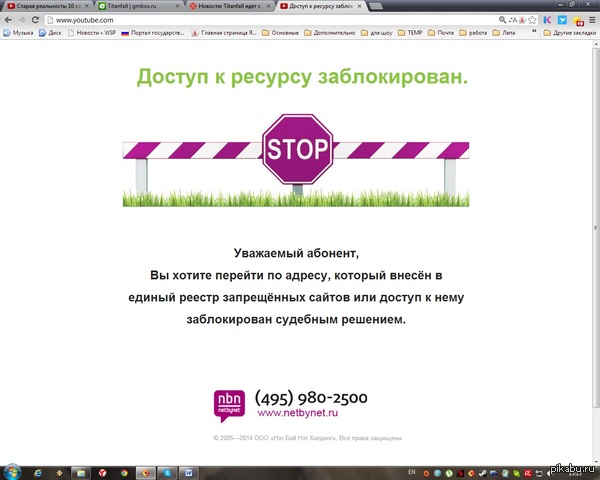Show hidden bookmarks via the » chevron

(x=534, y=31)
